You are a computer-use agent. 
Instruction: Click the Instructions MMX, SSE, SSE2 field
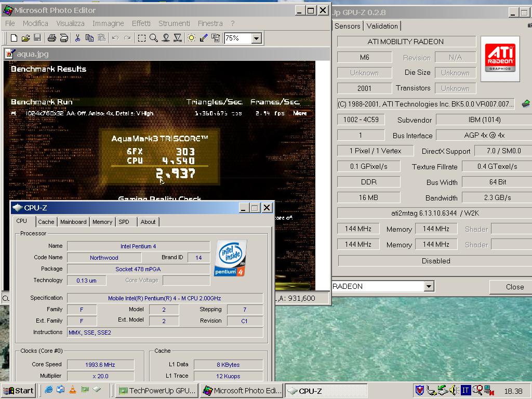(x=165, y=332)
